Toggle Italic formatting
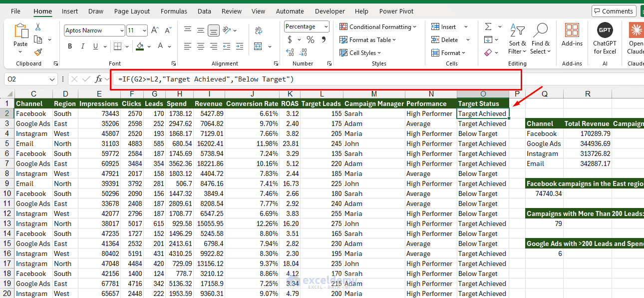 [x=83, y=46]
